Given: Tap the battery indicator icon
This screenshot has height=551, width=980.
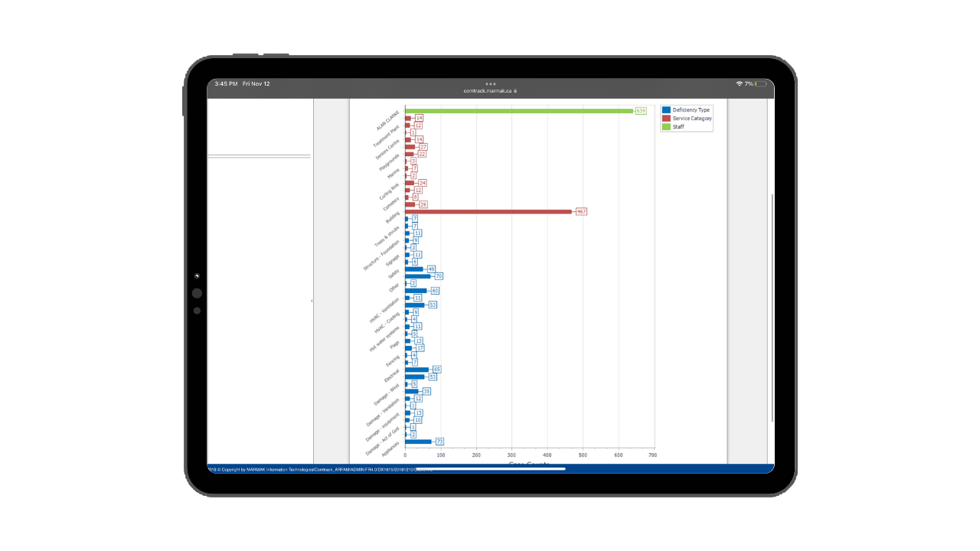Looking at the screenshot, I should coord(761,83).
